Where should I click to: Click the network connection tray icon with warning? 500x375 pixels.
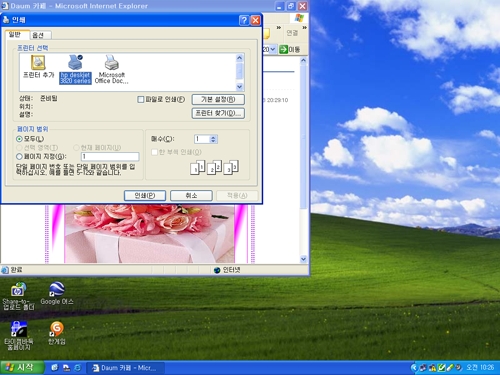[x=432, y=368]
